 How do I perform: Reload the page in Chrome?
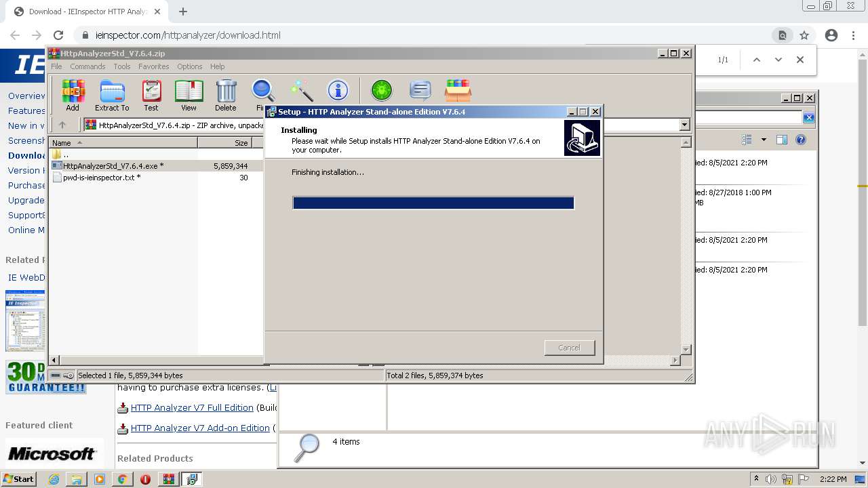point(58,35)
